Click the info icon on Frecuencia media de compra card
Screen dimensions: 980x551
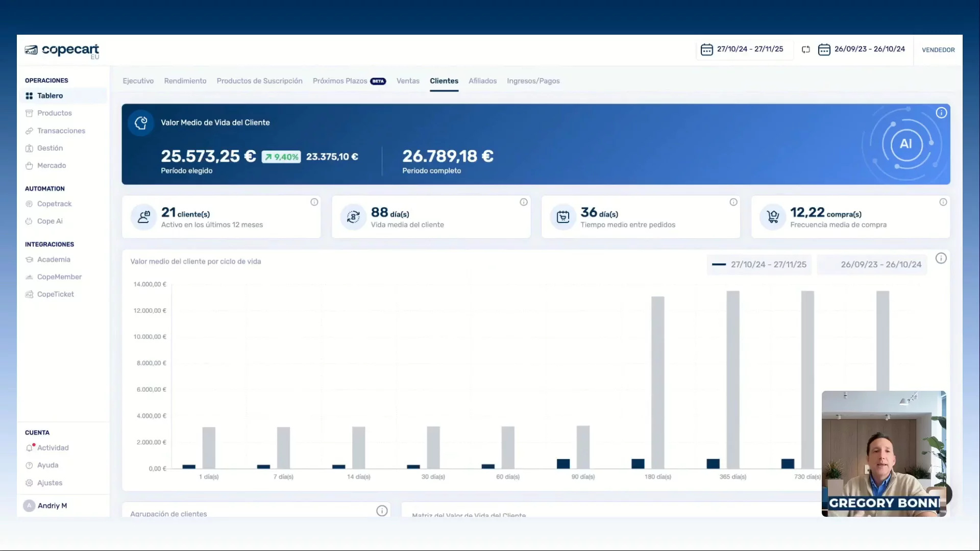(x=943, y=202)
